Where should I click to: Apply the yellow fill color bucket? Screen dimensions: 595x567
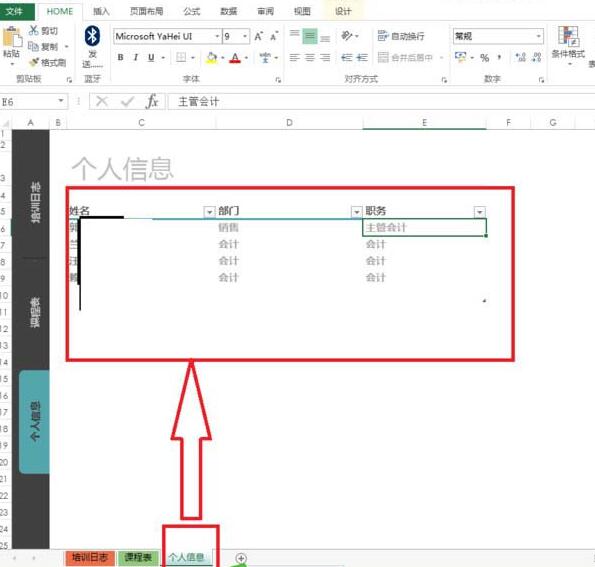(211, 57)
